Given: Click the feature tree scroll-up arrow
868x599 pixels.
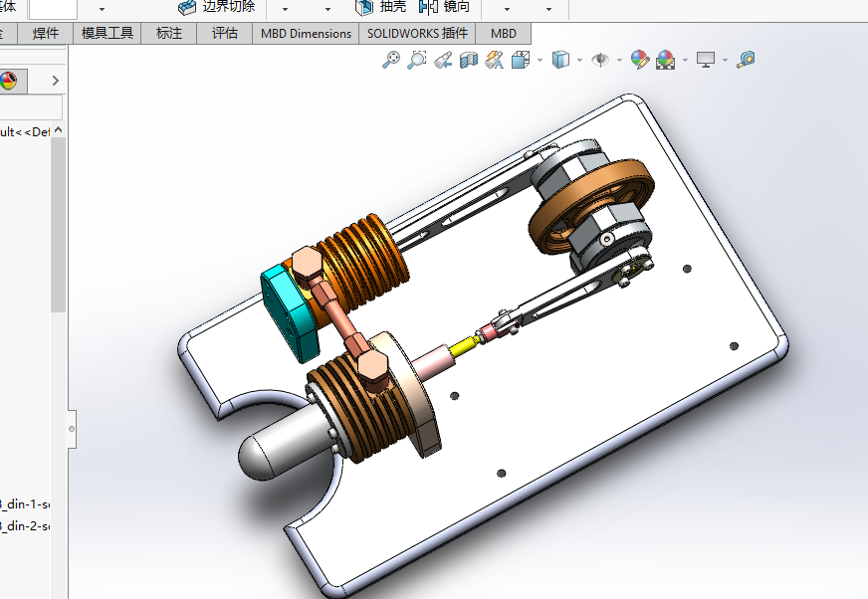Looking at the screenshot, I should tap(59, 130).
